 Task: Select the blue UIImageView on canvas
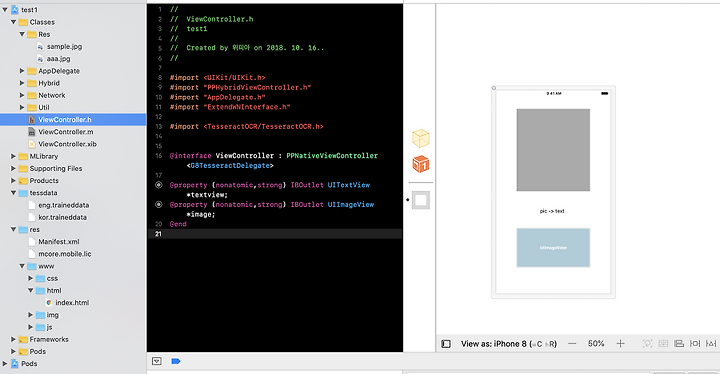coord(553,248)
